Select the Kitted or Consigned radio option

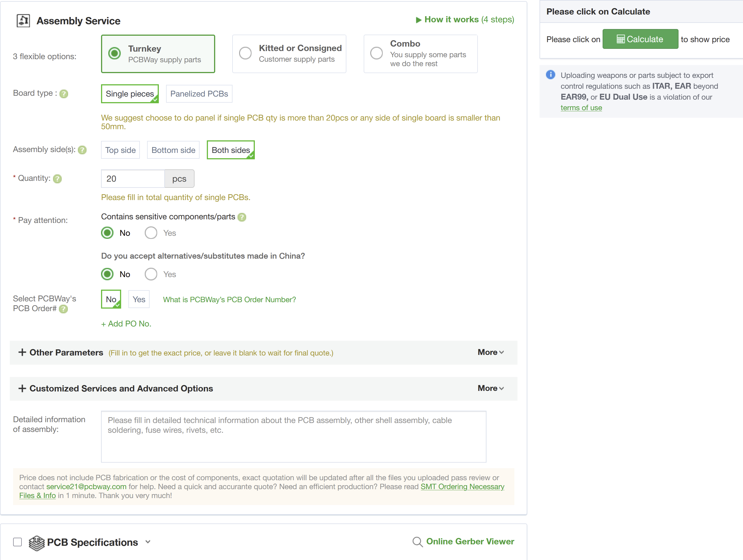[x=245, y=53]
